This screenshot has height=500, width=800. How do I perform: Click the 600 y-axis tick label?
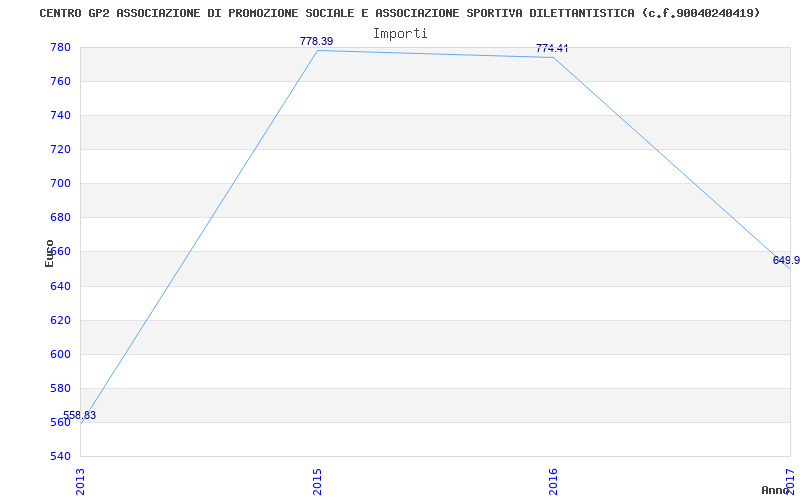60,355
